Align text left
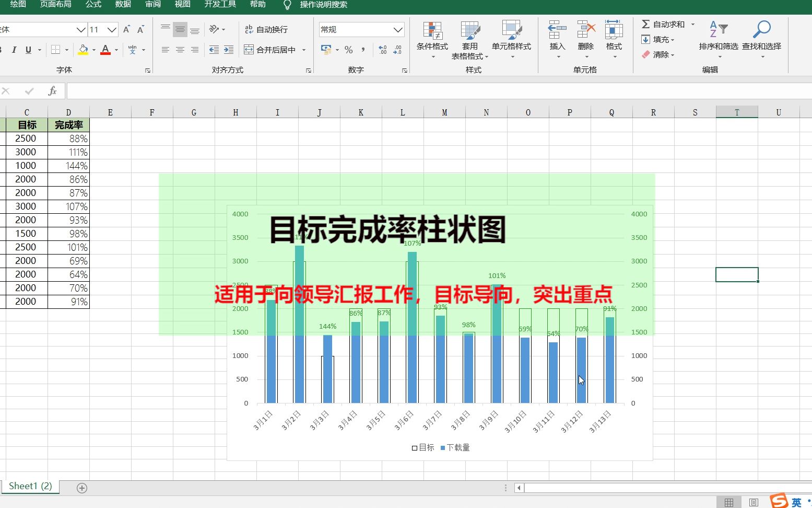Image resolution: width=812 pixels, height=508 pixels. [166, 50]
